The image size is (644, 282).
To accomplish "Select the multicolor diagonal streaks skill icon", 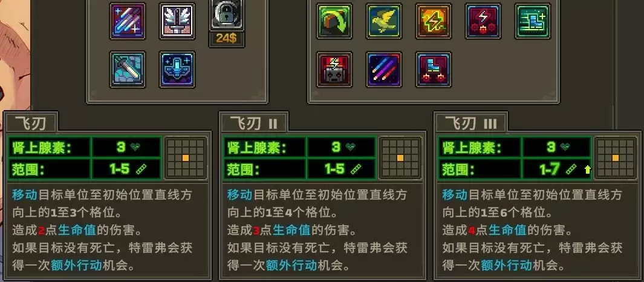I will (x=383, y=70).
